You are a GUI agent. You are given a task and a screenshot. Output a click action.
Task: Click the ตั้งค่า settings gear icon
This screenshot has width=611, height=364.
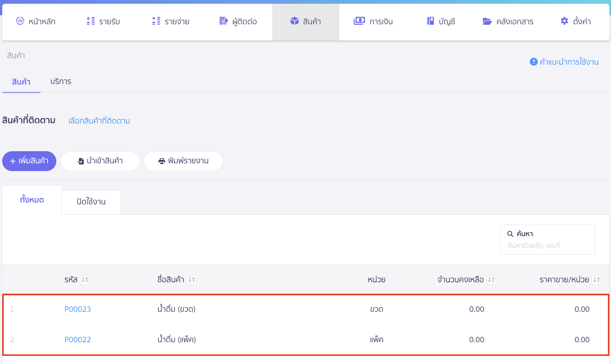click(x=564, y=21)
